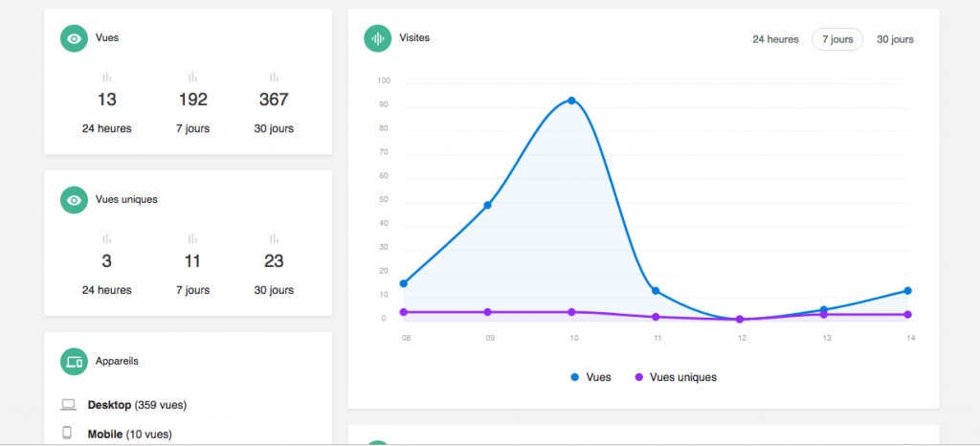This screenshot has height=446, width=980.
Task: Click the bar chart icon above 11 in Vues uniques
Action: click(192, 238)
